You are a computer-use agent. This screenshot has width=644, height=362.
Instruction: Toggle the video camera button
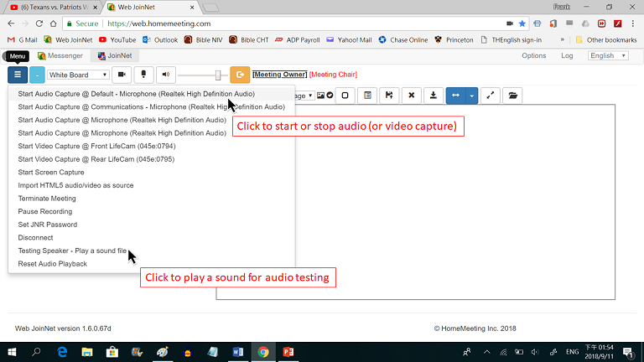pos(122,75)
